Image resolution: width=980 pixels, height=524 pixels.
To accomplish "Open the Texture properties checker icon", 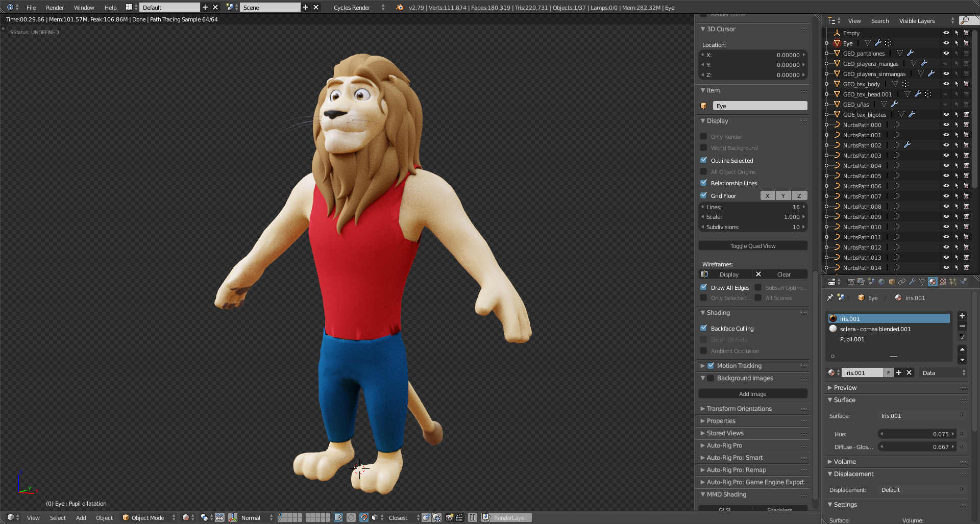I will pos(943,282).
